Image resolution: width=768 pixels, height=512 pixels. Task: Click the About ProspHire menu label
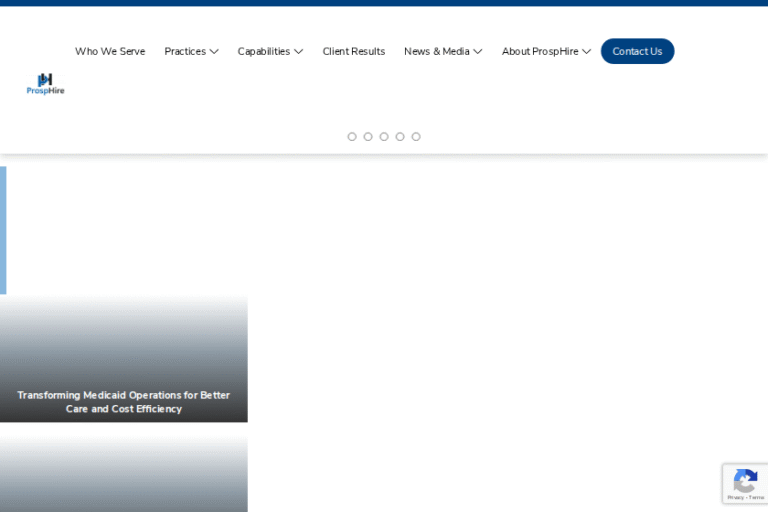[x=540, y=52]
